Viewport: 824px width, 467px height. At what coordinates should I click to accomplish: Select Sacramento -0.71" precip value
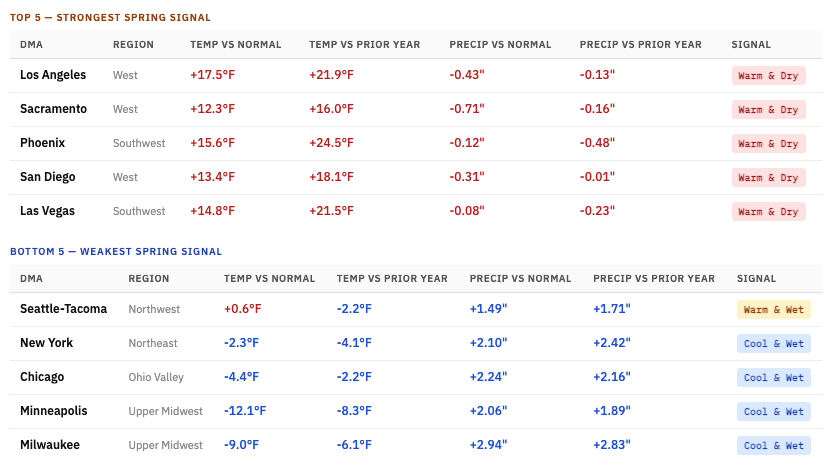coord(467,109)
